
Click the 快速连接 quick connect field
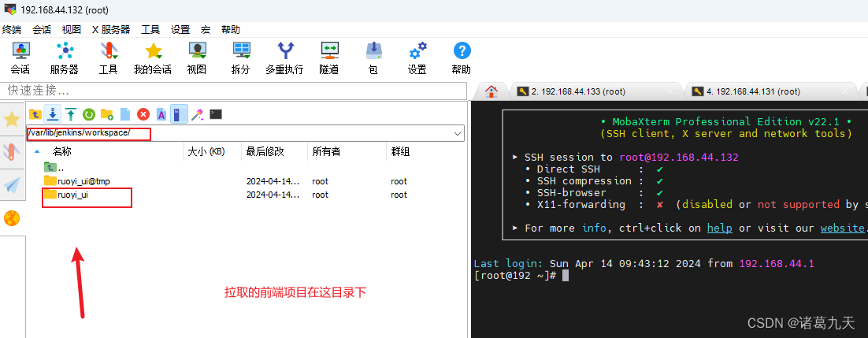[x=234, y=91]
